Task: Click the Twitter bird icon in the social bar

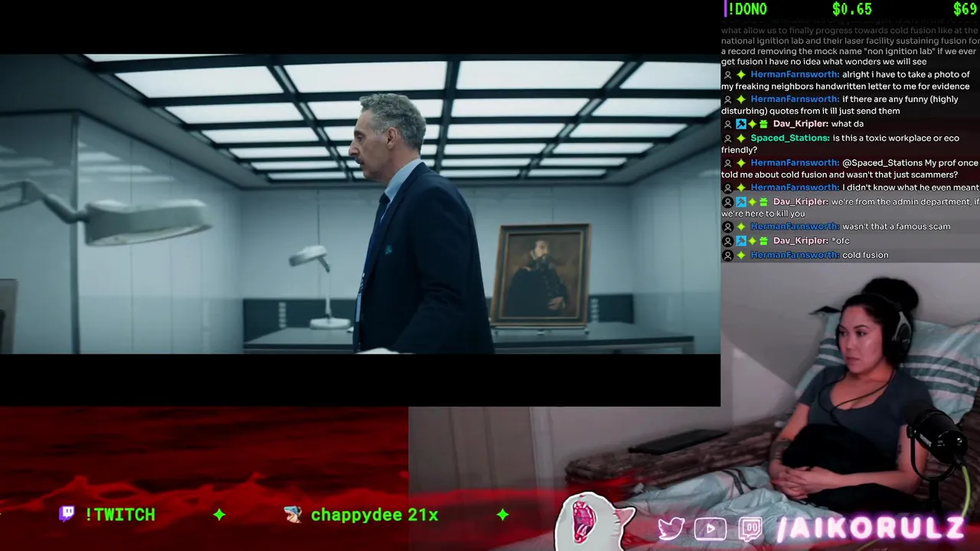Action: [x=671, y=529]
